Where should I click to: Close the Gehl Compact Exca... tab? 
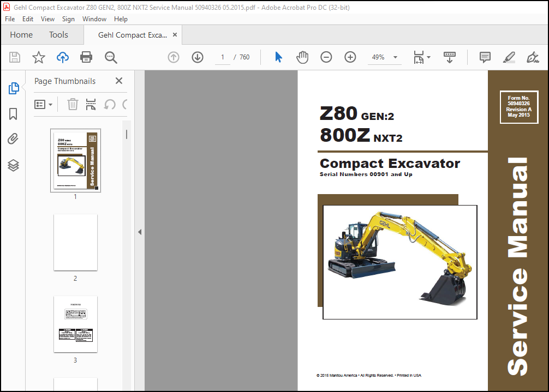pyautogui.click(x=175, y=34)
